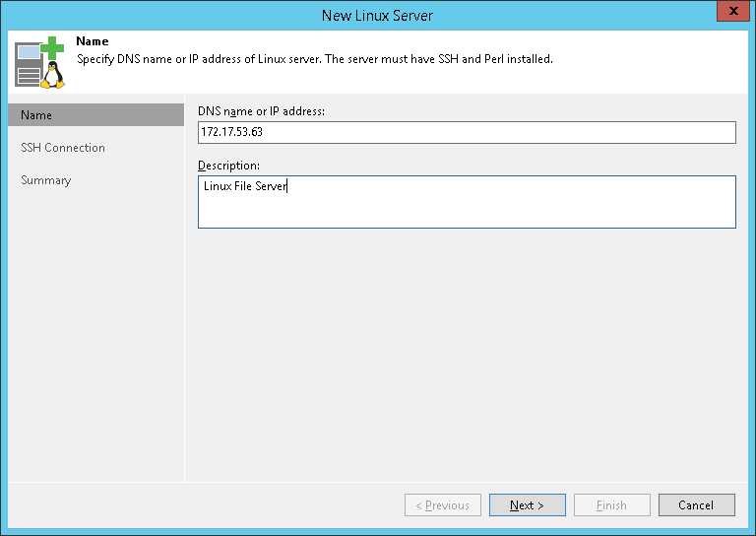The width and height of the screenshot is (756, 536).
Task: Click the empty content area below Description box
Action: (466, 355)
